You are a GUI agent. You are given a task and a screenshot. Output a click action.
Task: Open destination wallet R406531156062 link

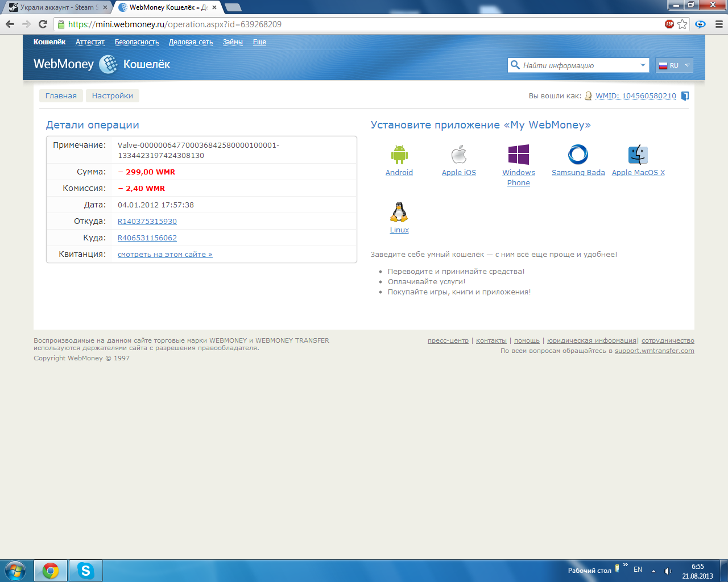click(147, 238)
